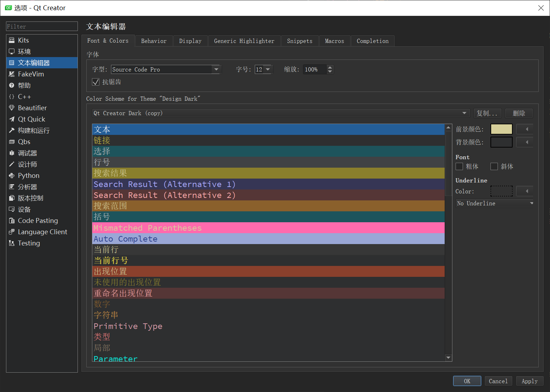Open the Qt Creator Dark color scheme dropdown
This screenshot has height=392, width=550.
280,113
